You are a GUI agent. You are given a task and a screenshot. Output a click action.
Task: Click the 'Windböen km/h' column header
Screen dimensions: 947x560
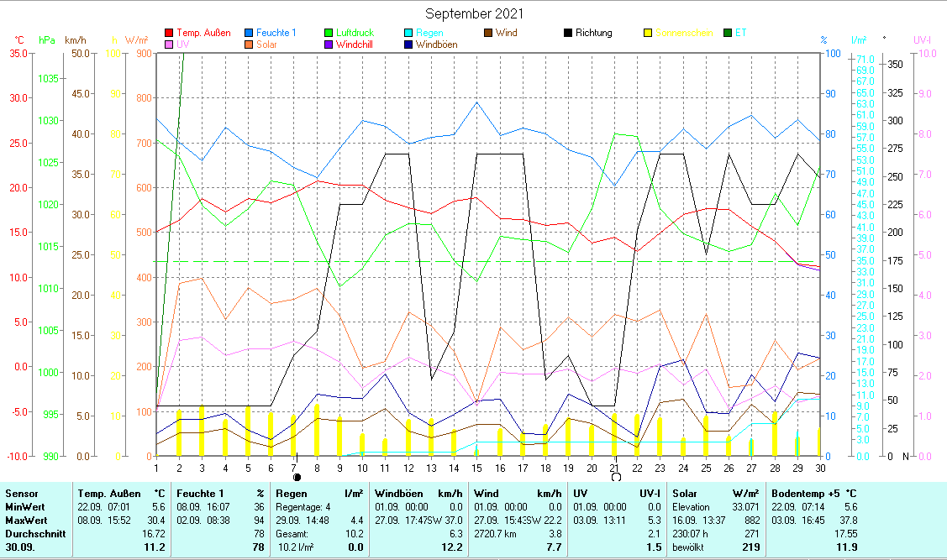point(418,494)
